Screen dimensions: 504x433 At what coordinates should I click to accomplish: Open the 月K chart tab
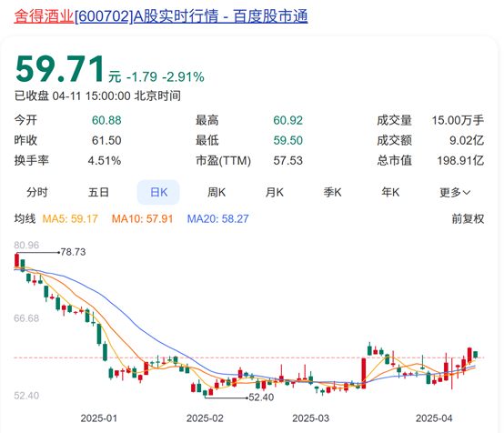pyautogui.click(x=274, y=192)
